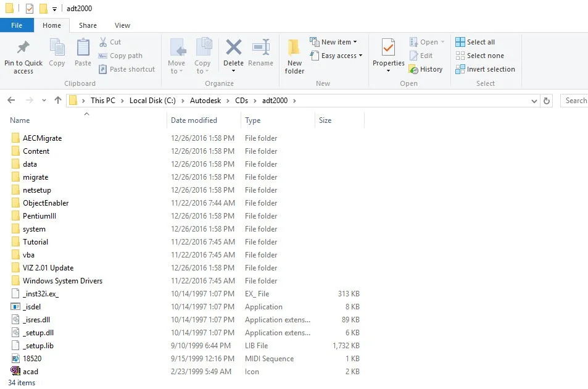The image size is (588, 389).
Task: Click the Search box
Action: (574, 101)
